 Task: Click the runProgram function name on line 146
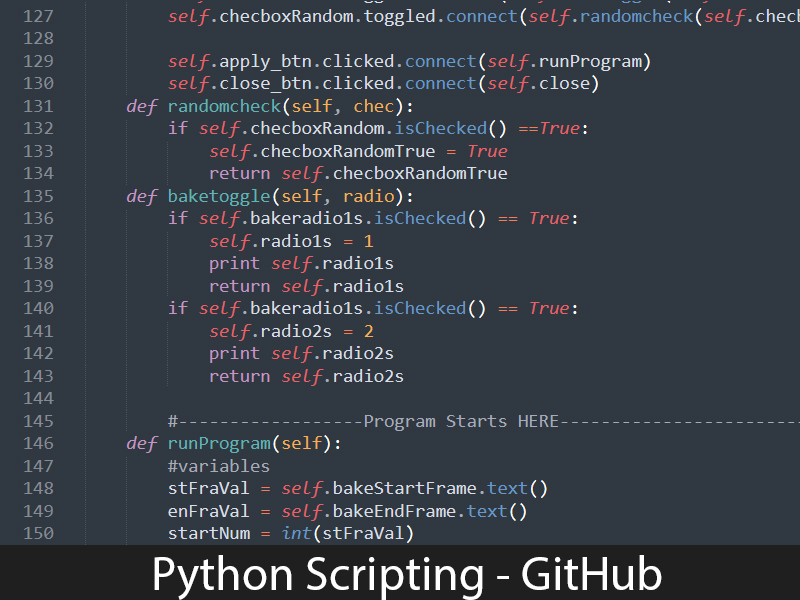click(218, 443)
